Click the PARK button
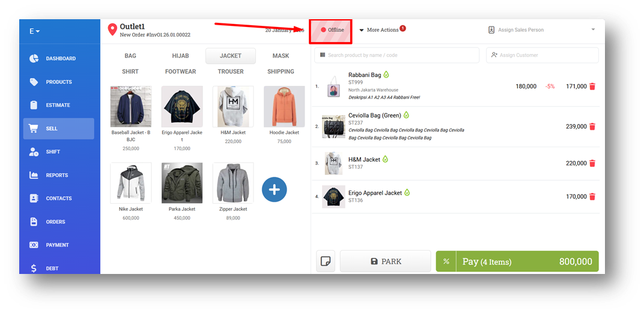Screen dimensions: 644x313 385,261
